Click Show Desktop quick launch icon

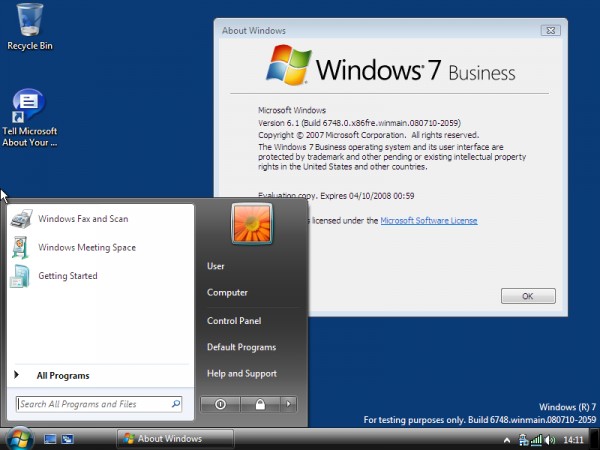(50, 439)
